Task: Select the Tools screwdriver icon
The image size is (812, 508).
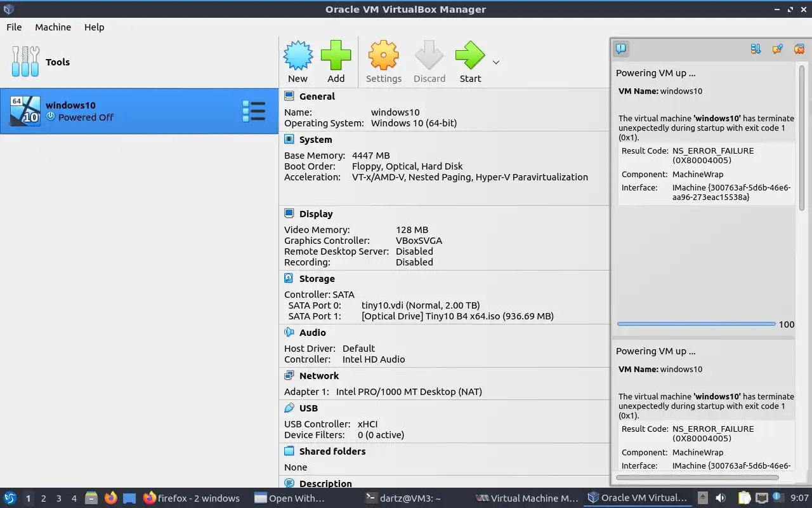Action: [25, 62]
